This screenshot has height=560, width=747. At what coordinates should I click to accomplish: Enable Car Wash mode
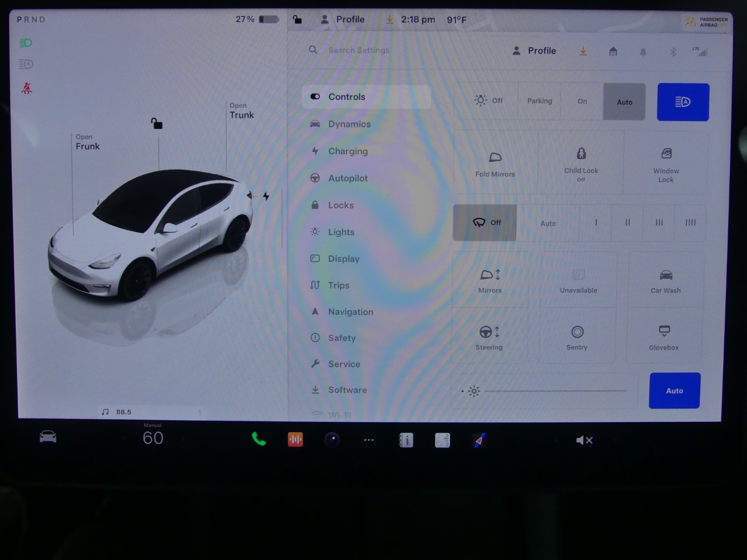click(666, 281)
